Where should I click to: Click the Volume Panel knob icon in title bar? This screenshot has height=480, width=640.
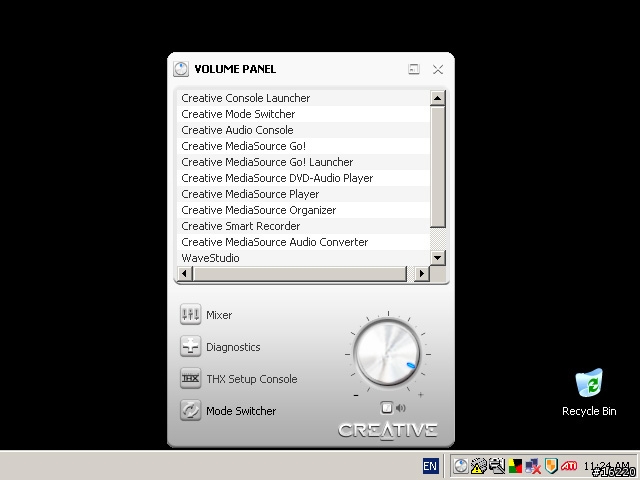(181, 69)
